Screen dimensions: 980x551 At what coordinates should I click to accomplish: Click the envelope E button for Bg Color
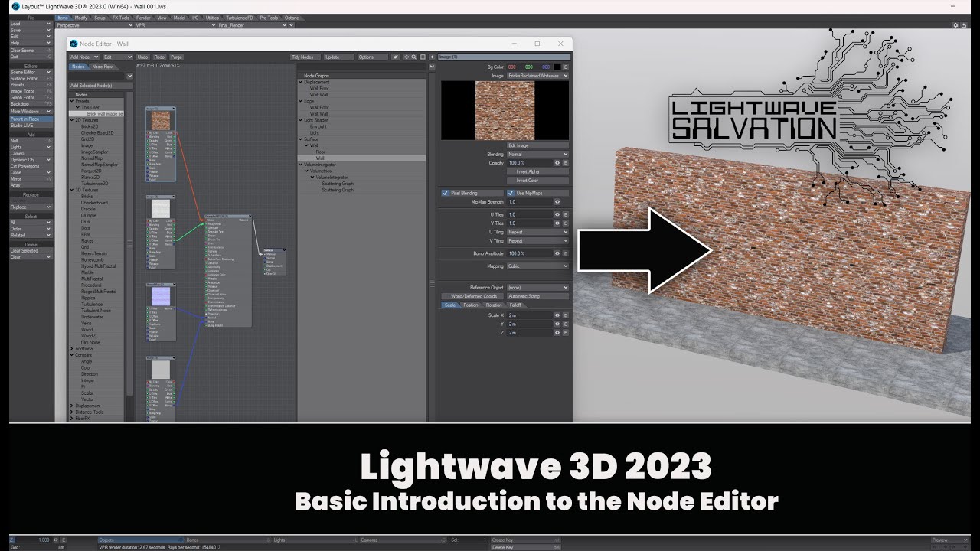(x=566, y=67)
